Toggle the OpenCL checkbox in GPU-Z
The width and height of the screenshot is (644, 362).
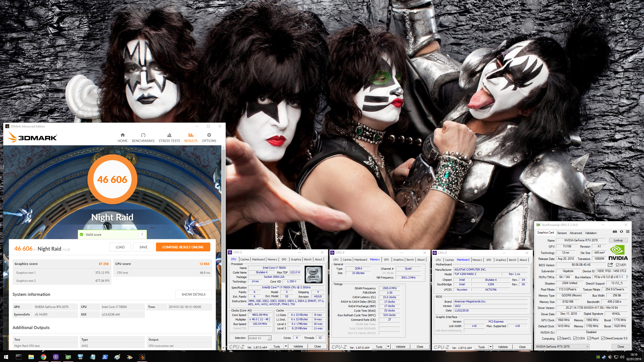pos(559,338)
